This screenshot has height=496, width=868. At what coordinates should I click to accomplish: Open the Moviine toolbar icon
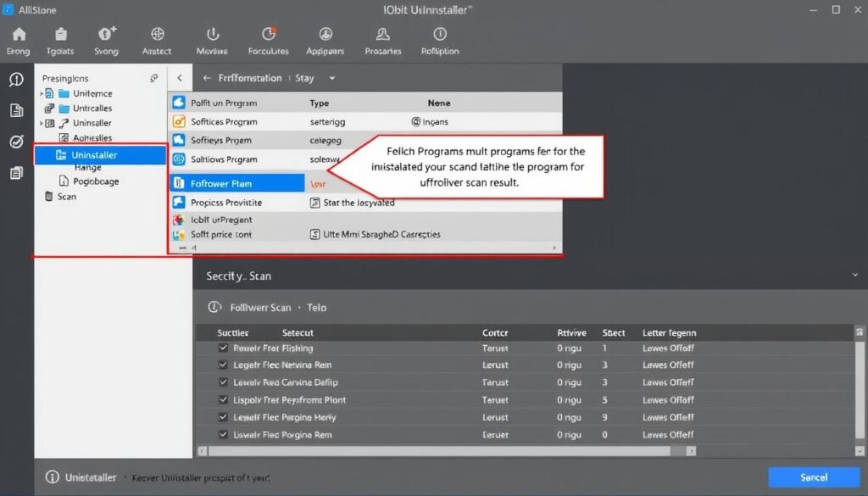(x=212, y=41)
